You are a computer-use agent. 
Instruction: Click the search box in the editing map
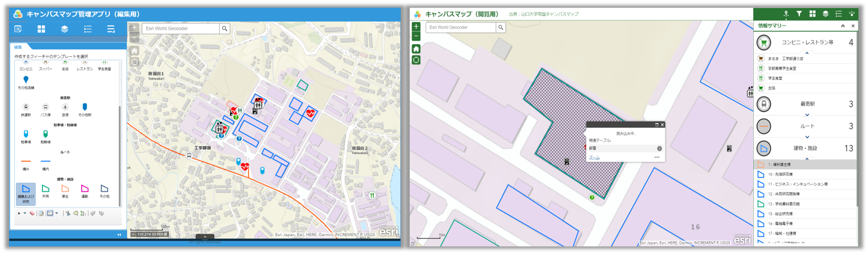coord(181,29)
